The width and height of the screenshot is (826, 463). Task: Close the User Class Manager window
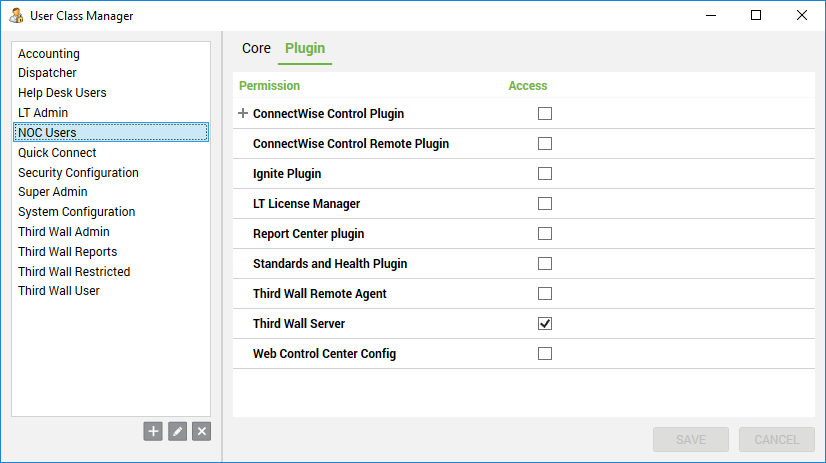(802, 15)
